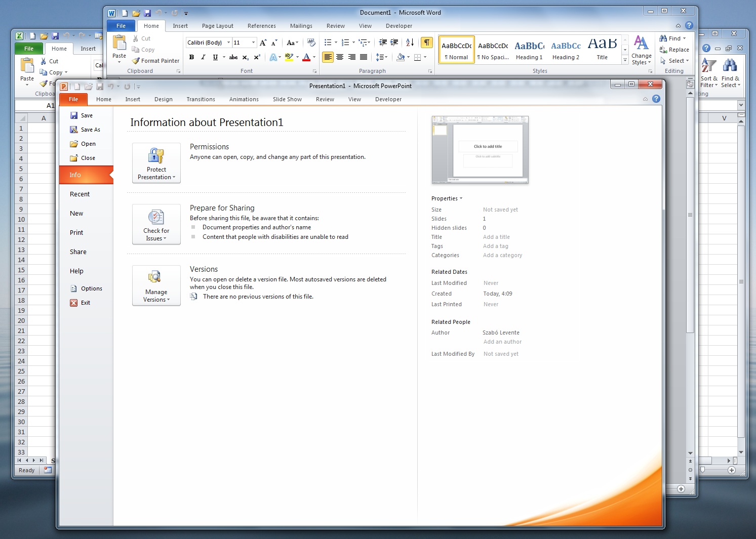Click 'Add a title' property link
Viewport: 756px width, 539px height.
[x=496, y=237]
